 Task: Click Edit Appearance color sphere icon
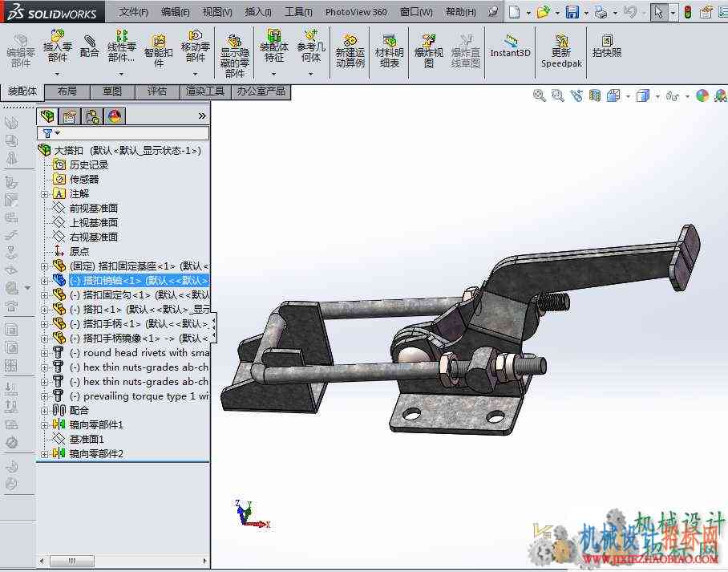(702, 96)
